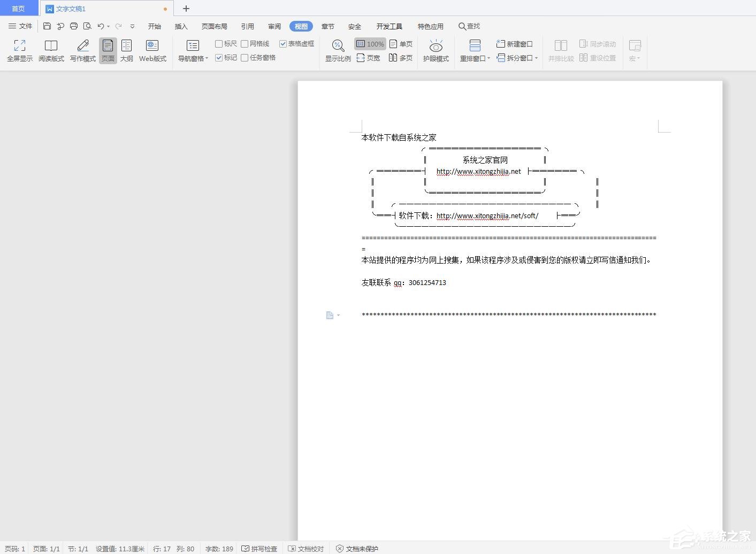Click the new window button
Screen dimensions: 756x554
click(514, 44)
